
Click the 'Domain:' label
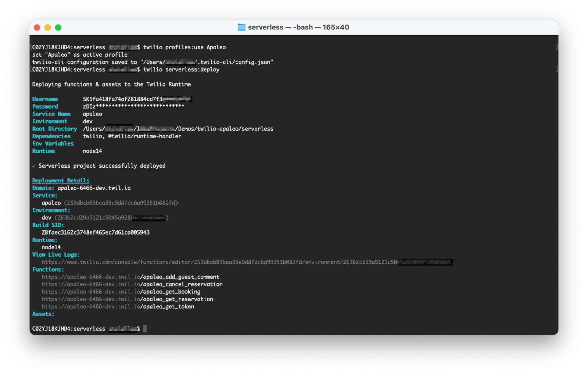43,188
